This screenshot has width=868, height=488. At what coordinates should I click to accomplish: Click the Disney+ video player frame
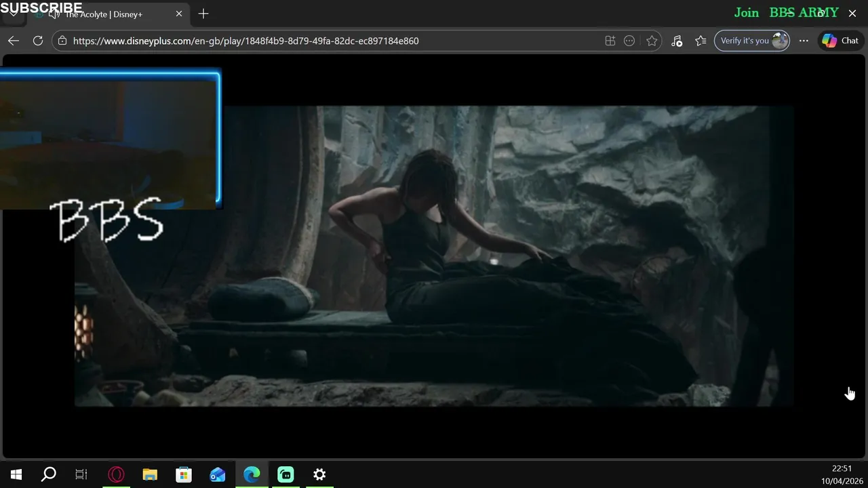434,256
